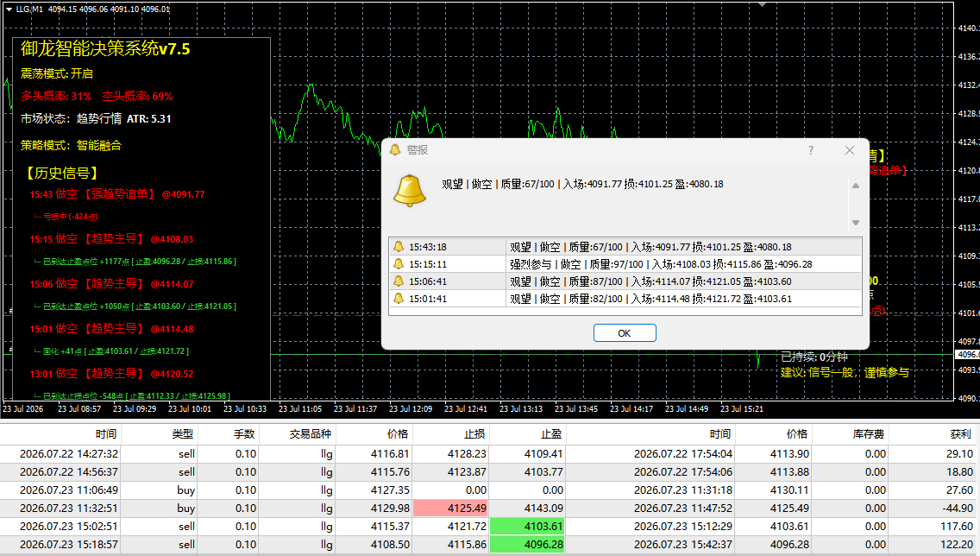The width and height of the screenshot is (980, 556).
Task: Click the 震荡模式: 开启 label
Action: point(57,73)
